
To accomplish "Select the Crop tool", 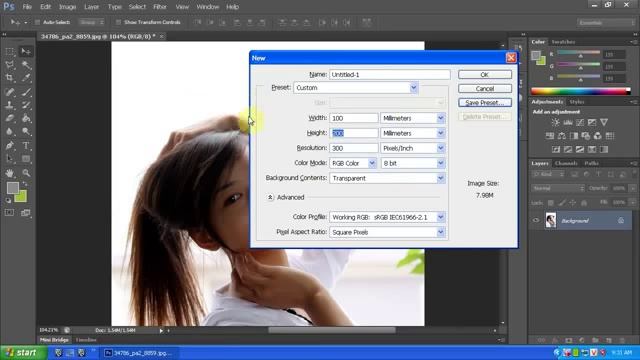I will pyautogui.click(x=9, y=78).
